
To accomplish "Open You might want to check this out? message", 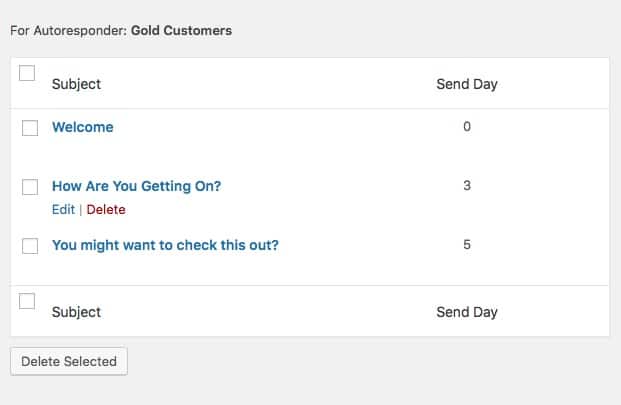I will (166, 245).
